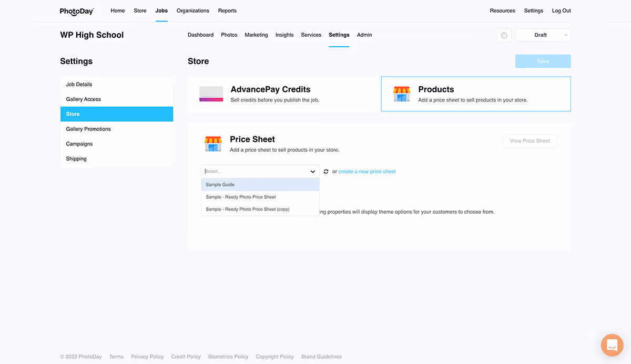This screenshot has height=364, width=631.
Task: Open the Draft status dropdown
Action: pos(543,35)
